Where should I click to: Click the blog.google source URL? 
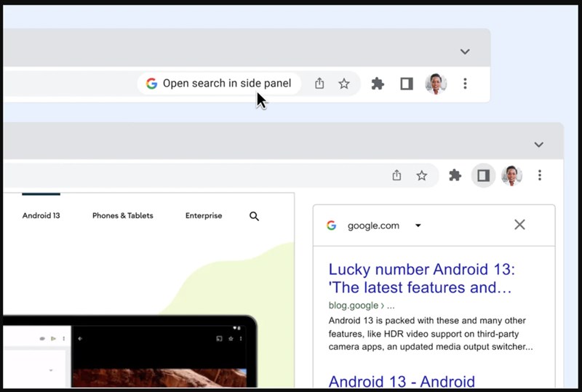point(362,305)
